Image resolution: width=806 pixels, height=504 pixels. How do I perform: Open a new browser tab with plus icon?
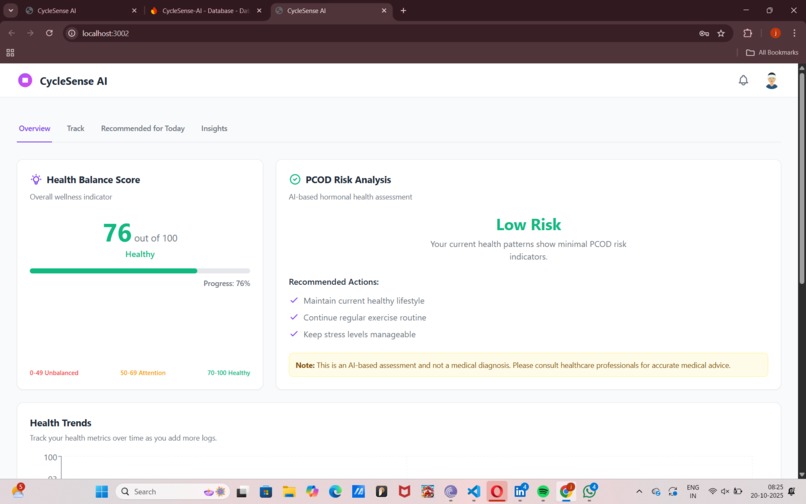[x=403, y=10]
